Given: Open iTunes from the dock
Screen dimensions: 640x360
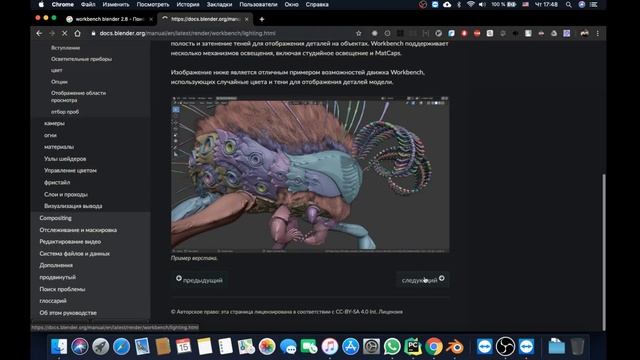Looking at the screenshot, I should pyautogui.click(x=329, y=347).
